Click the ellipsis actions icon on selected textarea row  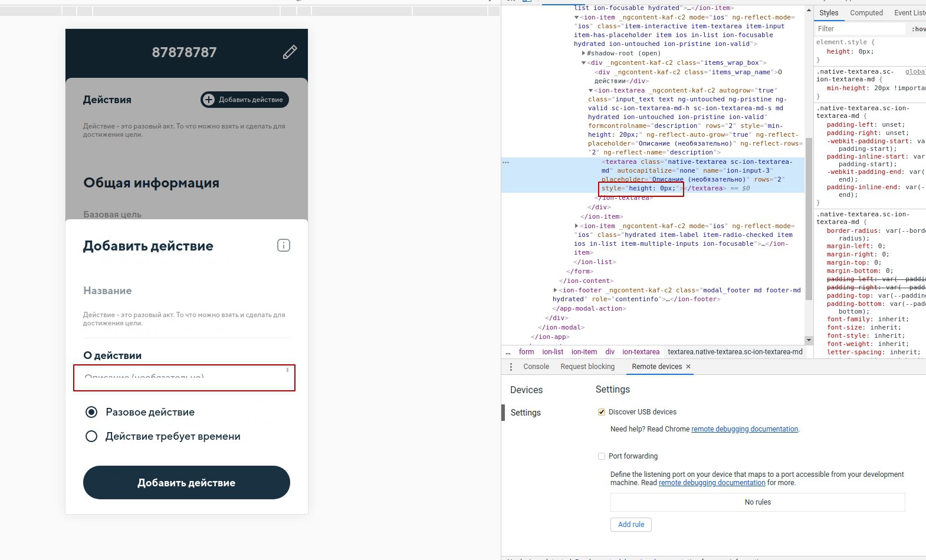click(x=505, y=162)
